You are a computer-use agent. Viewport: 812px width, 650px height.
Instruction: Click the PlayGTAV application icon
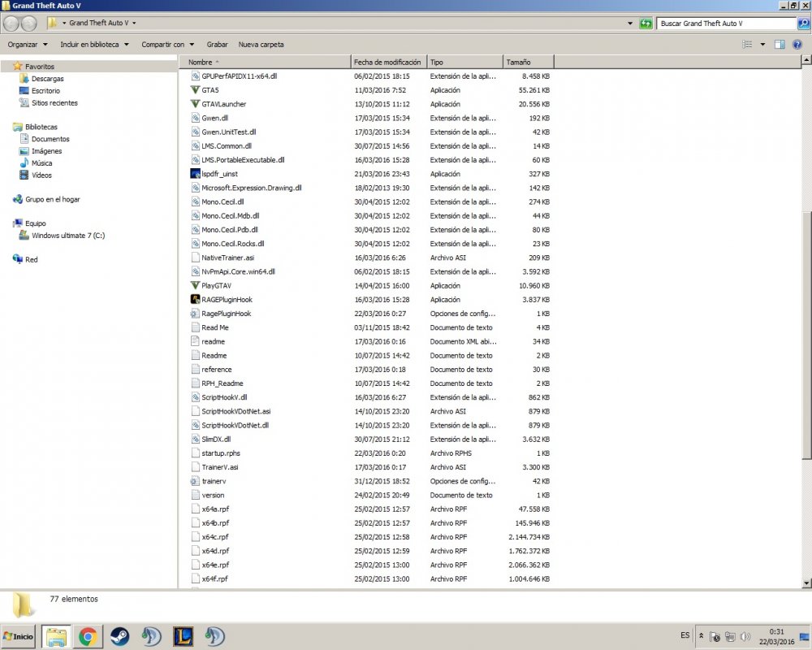pyautogui.click(x=195, y=286)
